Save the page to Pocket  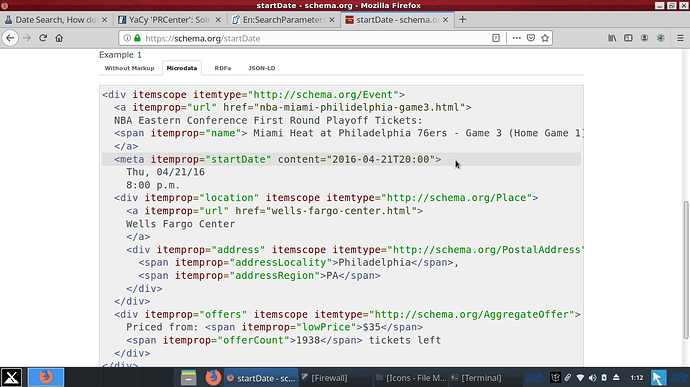(531, 38)
